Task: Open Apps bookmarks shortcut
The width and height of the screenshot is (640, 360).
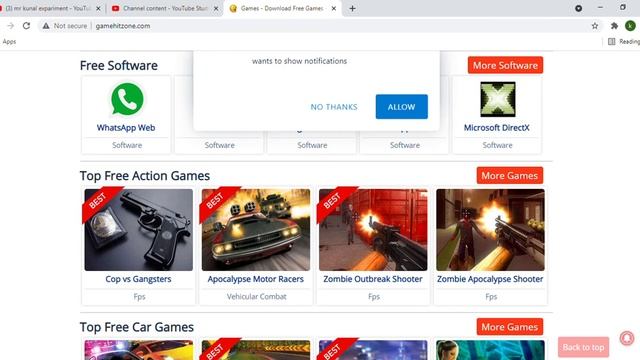Action: 9,42
